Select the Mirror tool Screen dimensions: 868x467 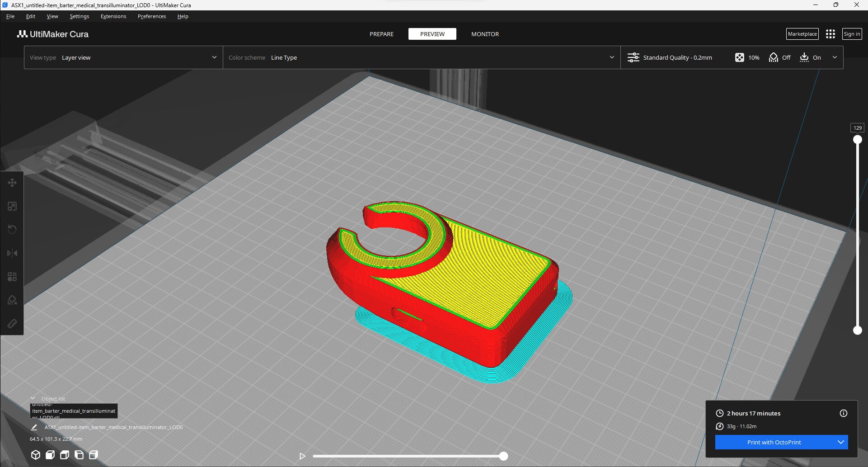click(12, 253)
